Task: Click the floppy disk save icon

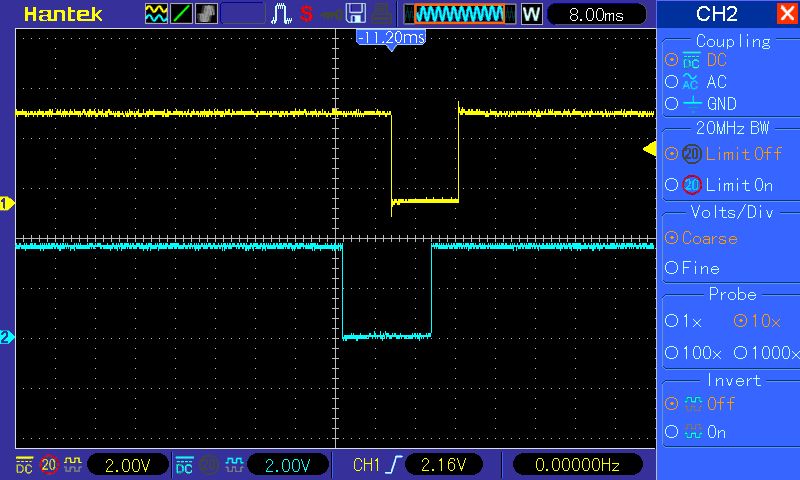Action: 355,14
